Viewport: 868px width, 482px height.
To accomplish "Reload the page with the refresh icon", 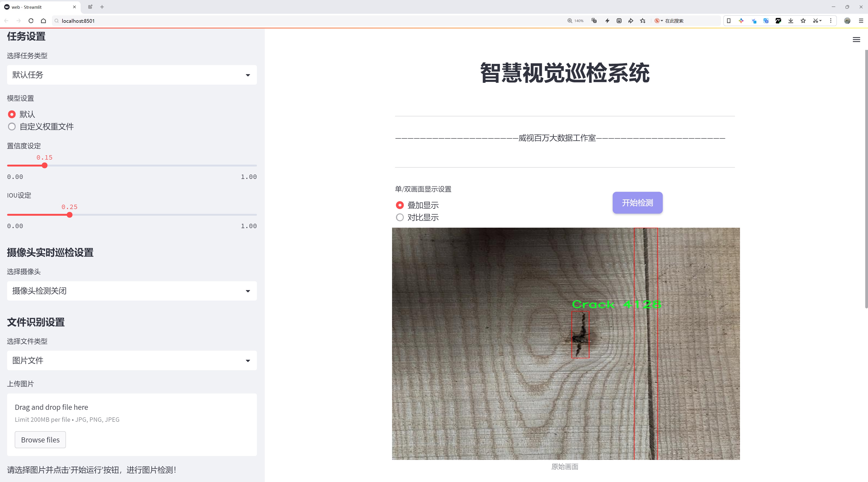I will pyautogui.click(x=31, y=21).
